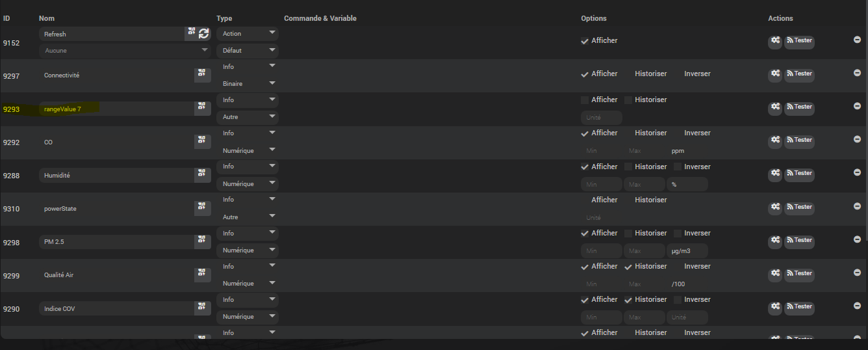This screenshot has height=350, width=868.
Task: Open the configuration gears for the Indice COV row
Action: [775, 306]
